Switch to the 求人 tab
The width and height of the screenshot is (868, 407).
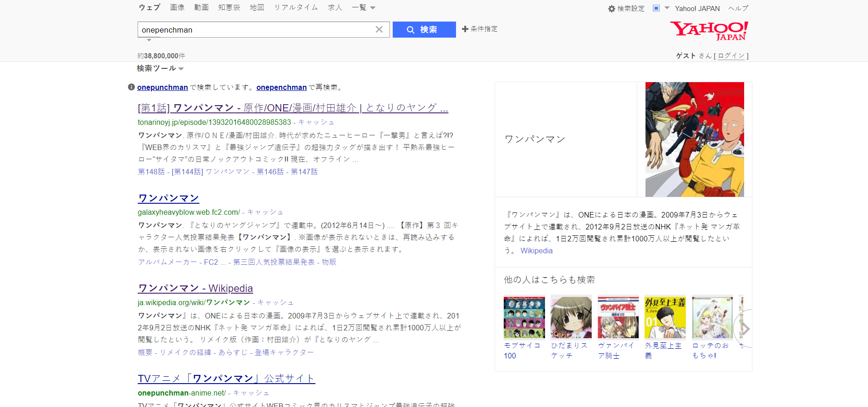pyautogui.click(x=335, y=7)
